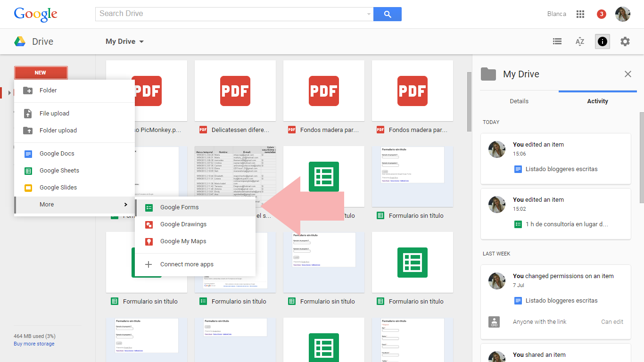
Task: Open the Google apps grid
Action: 580,14
